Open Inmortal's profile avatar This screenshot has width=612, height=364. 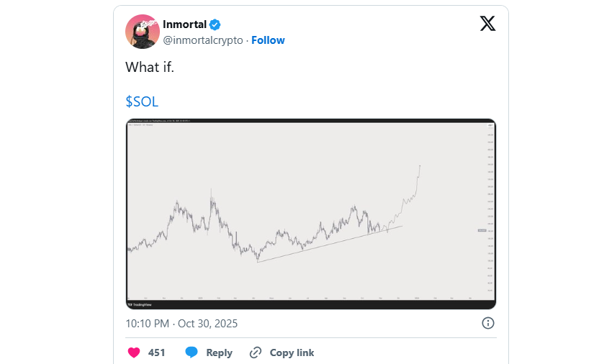click(141, 31)
